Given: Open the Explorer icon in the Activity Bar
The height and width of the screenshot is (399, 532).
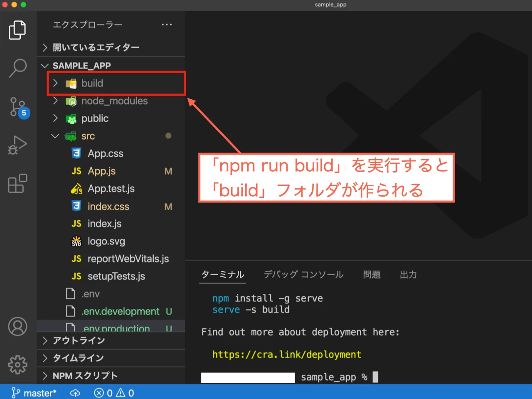Looking at the screenshot, I should [x=17, y=30].
